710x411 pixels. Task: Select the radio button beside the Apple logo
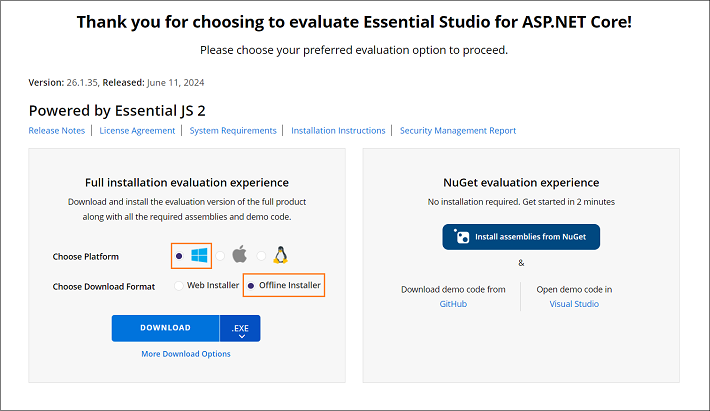pyautogui.click(x=220, y=256)
